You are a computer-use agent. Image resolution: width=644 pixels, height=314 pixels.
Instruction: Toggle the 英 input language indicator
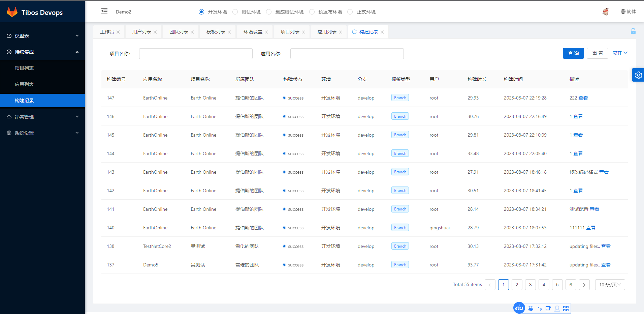point(531,309)
